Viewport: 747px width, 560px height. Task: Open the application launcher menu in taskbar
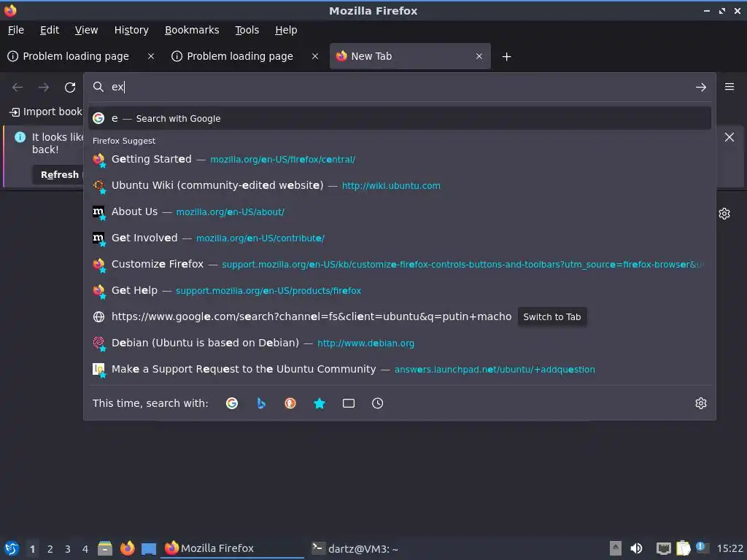pos(12,548)
